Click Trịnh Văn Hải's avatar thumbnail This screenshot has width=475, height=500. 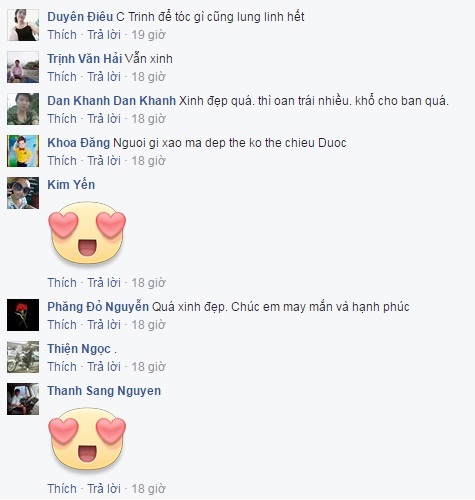[23, 67]
